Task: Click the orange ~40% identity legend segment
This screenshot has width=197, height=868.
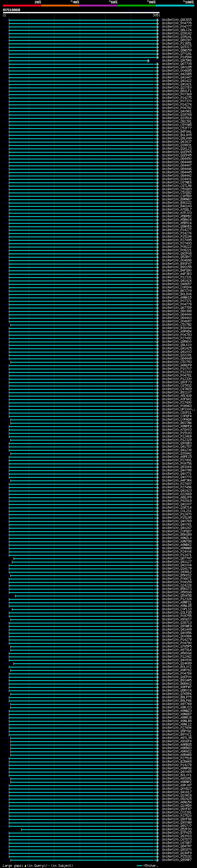Action: 60,6
